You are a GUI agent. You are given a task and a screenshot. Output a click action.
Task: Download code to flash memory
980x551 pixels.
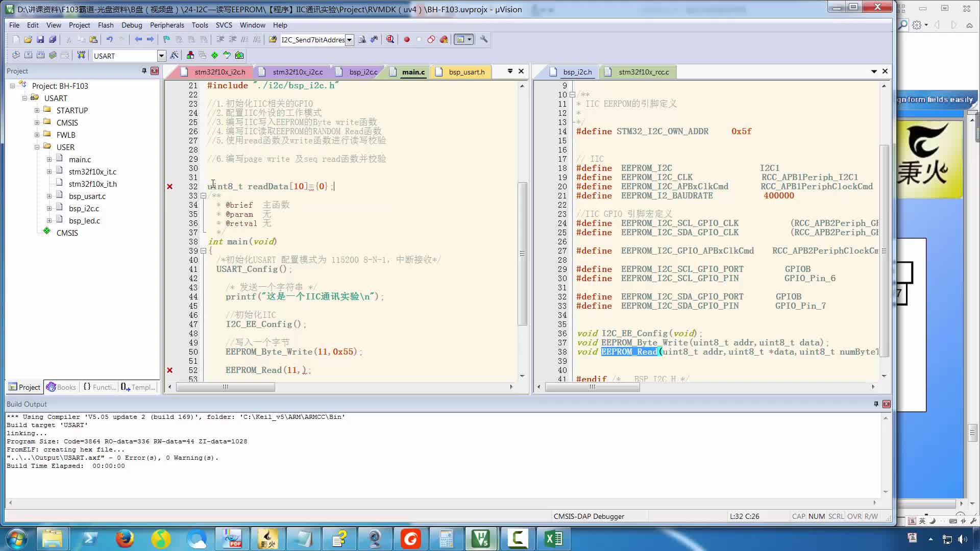coord(81,55)
